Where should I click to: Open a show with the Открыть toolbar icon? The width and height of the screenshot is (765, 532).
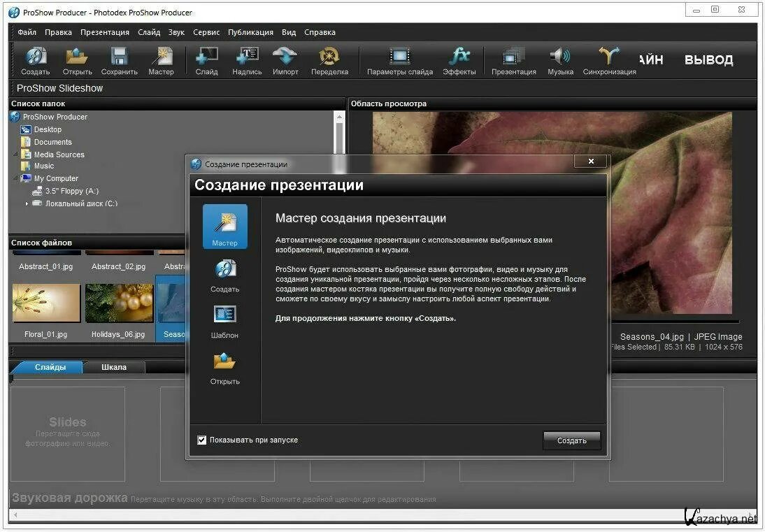tap(77, 61)
